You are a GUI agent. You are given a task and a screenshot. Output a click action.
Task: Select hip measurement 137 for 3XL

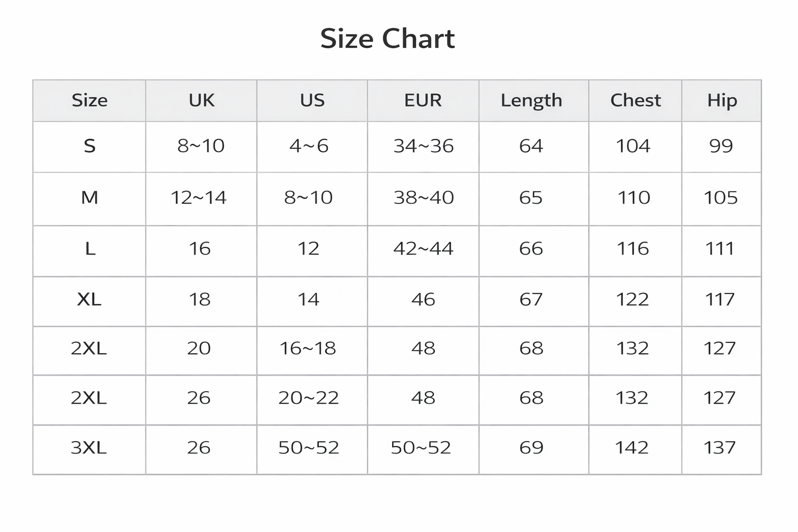point(720,447)
